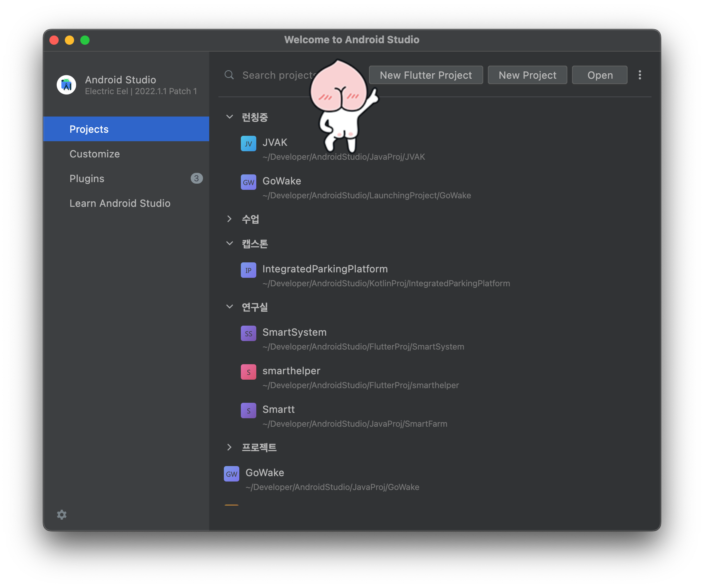Click the JV icon of JVAK project
704x588 pixels.
(x=249, y=144)
